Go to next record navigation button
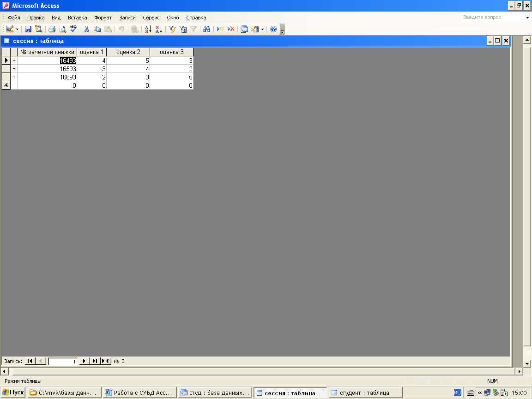 coord(85,361)
